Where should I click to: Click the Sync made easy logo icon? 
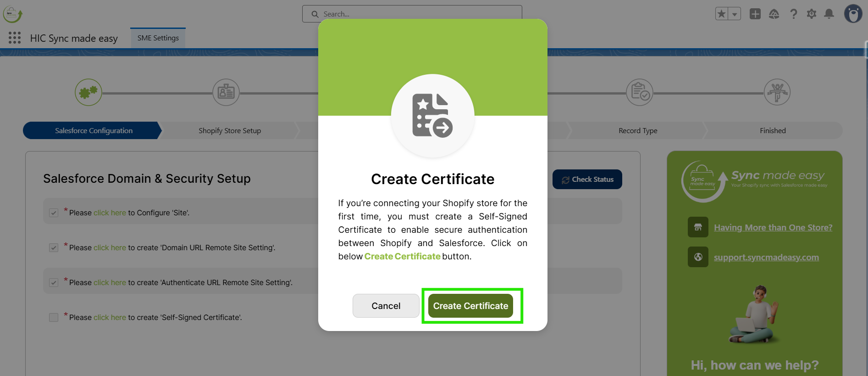pos(12,14)
